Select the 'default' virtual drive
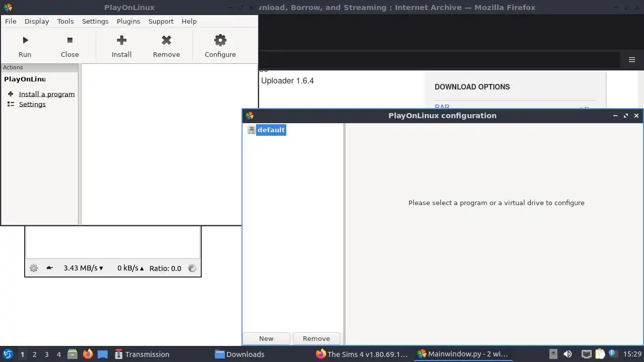644x362 pixels. pyautogui.click(x=271, y=130)
